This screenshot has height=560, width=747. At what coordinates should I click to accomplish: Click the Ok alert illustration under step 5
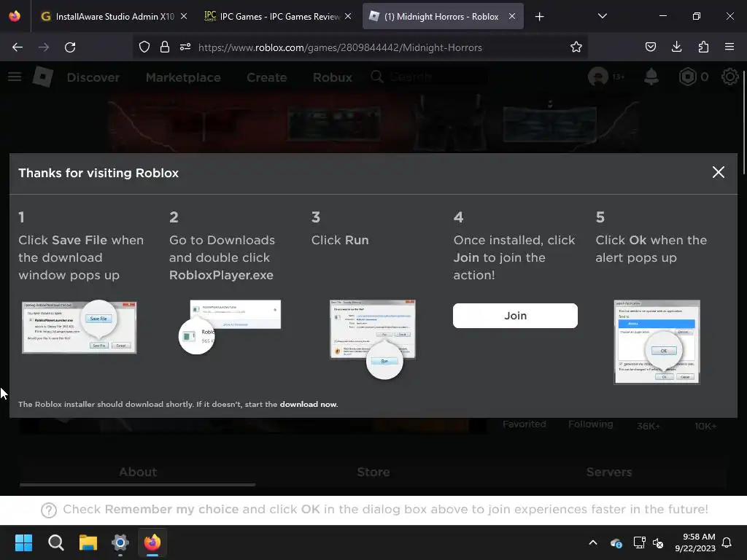(x=657, y=342)
